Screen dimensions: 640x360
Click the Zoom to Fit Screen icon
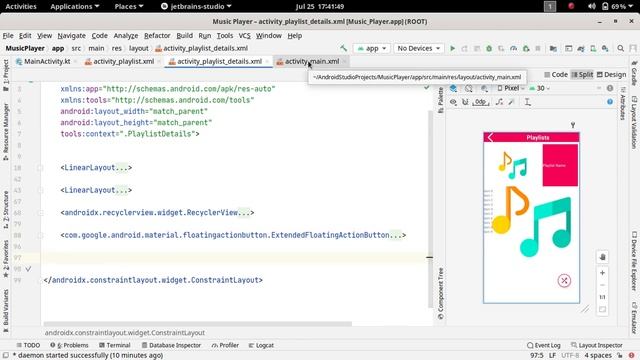point(602,309)
